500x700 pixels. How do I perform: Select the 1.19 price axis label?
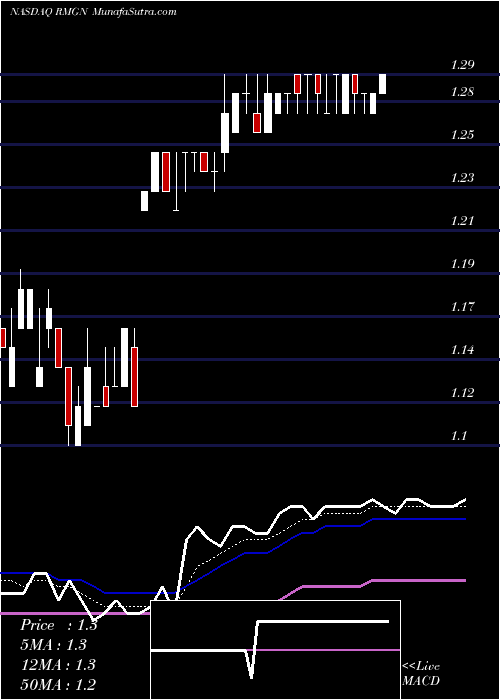tap(462, 263)
